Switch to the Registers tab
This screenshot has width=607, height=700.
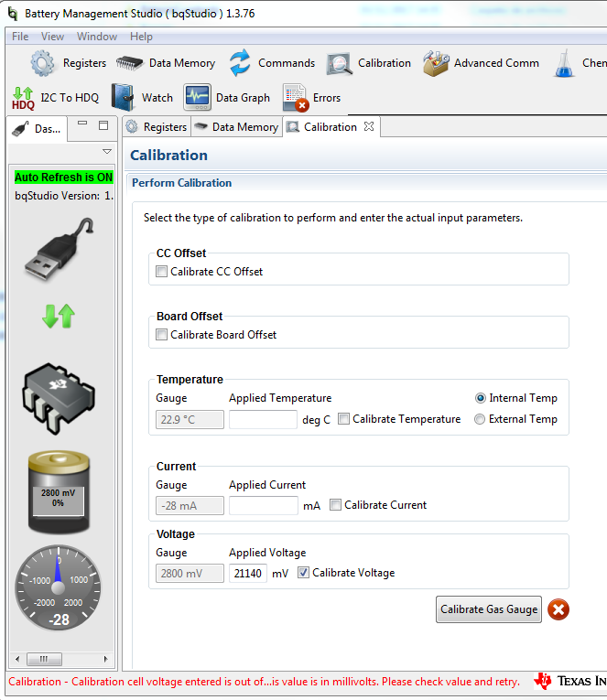coord(157,127)
